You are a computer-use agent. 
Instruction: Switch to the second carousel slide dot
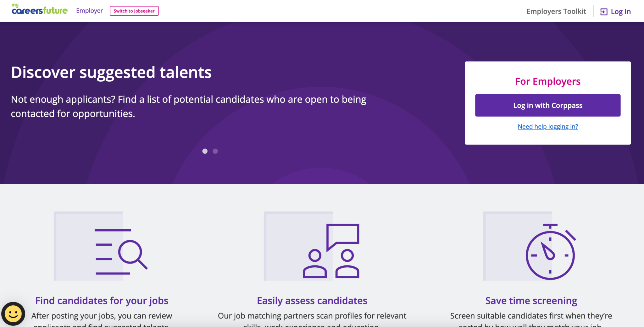pos(215,151)
